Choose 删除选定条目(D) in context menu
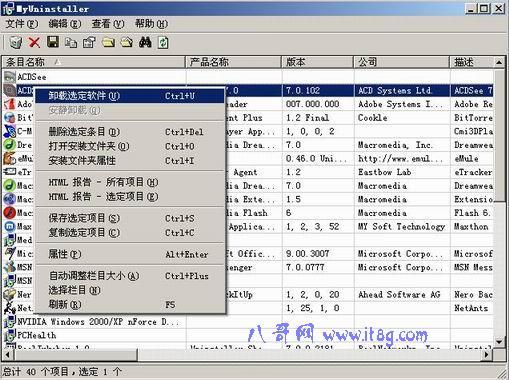Image resolution: width=509 pixels, height=380 pixels. (130, 132)
